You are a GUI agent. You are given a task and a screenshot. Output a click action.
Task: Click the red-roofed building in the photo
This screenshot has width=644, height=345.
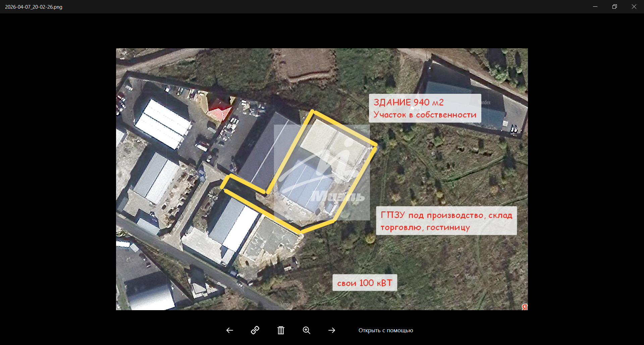tap(219, 109)
